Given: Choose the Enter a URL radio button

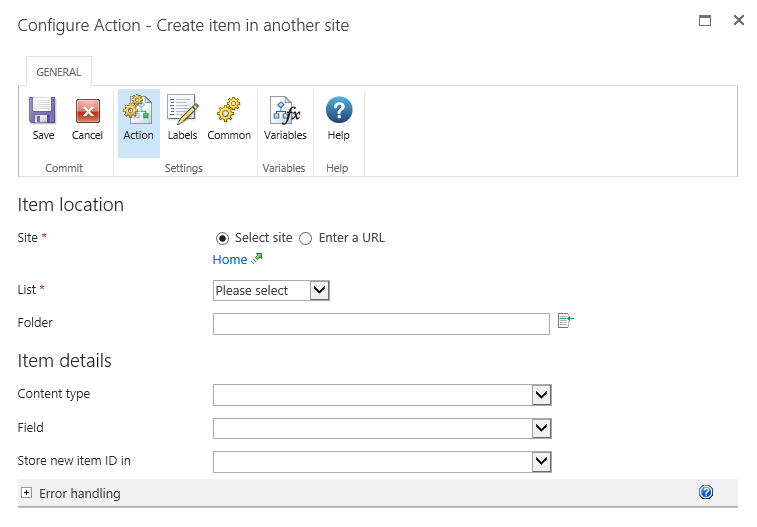Looking at the screenshot, I should [x=306, y=238].
